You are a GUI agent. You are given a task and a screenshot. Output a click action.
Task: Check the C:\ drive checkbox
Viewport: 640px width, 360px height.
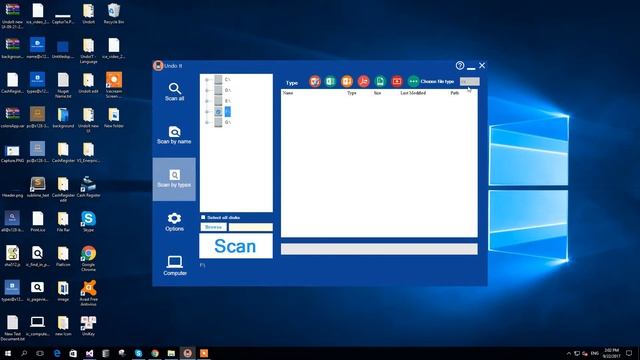point(218,80)
